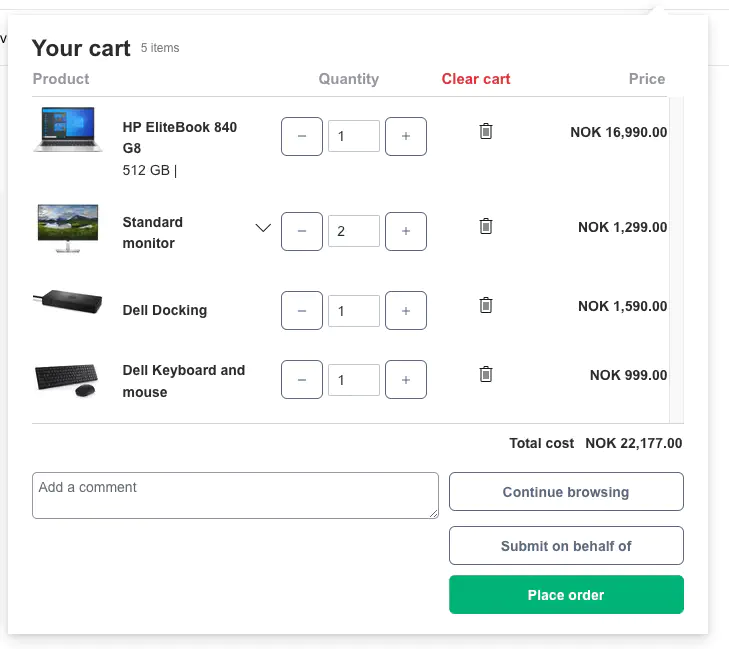Screen dimensions: 729x649
Task: Click the cart list vertical scrollbar
Action: point(676,260)
